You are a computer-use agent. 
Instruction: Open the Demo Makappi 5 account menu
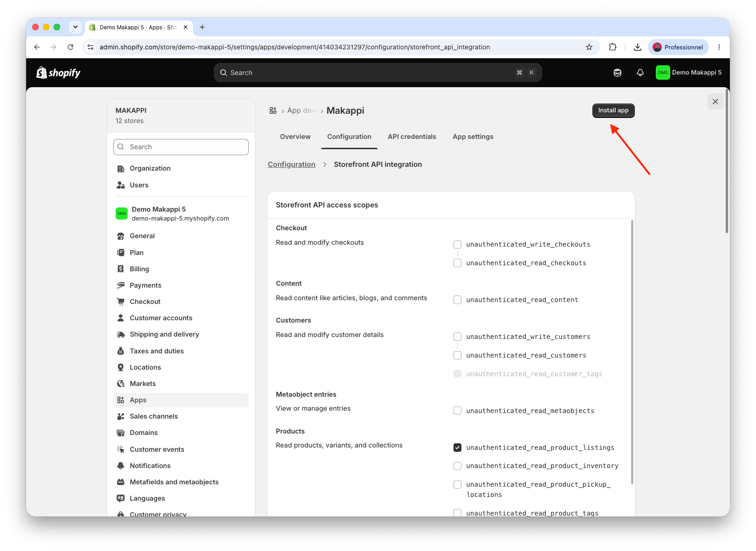pos(689,73)
